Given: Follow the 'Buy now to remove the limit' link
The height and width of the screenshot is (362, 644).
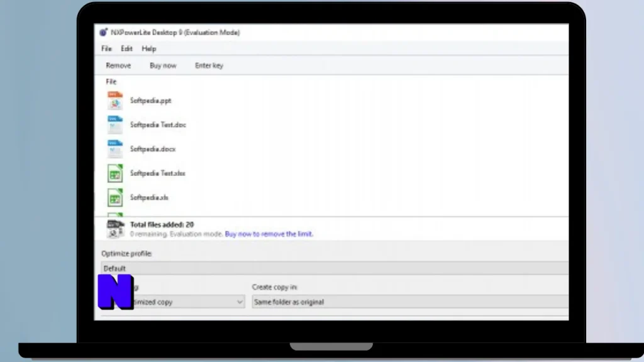Looking at the screenshot, I should click(269, 234).
